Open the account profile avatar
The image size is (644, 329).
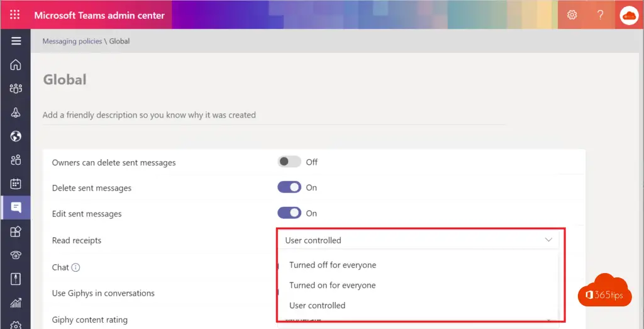(629, 15)
